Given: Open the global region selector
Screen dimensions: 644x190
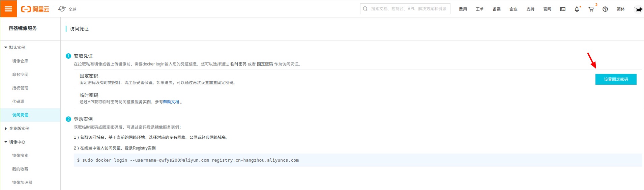Looking at the screenshot, I should (x=67, y=9).
